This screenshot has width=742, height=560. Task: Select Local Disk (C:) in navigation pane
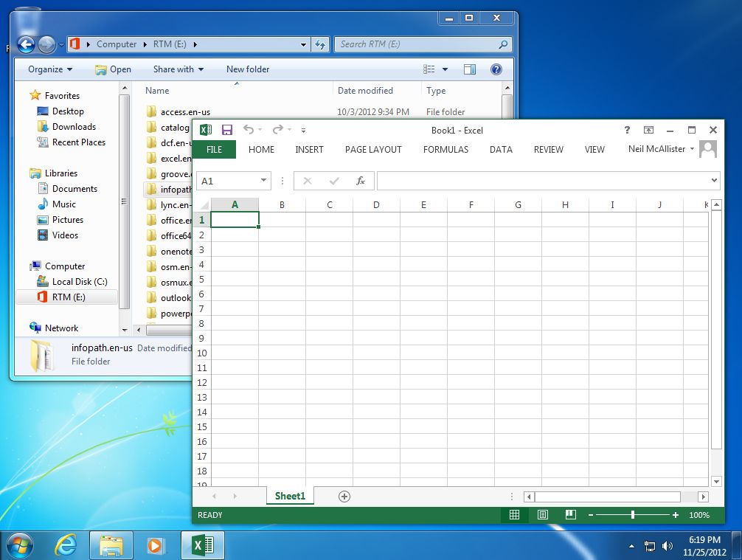click(80, 282)
